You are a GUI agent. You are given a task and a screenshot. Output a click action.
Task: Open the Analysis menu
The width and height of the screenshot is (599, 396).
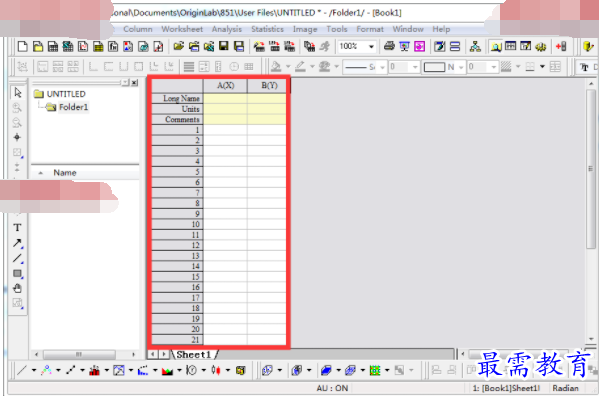click(227, 29)
